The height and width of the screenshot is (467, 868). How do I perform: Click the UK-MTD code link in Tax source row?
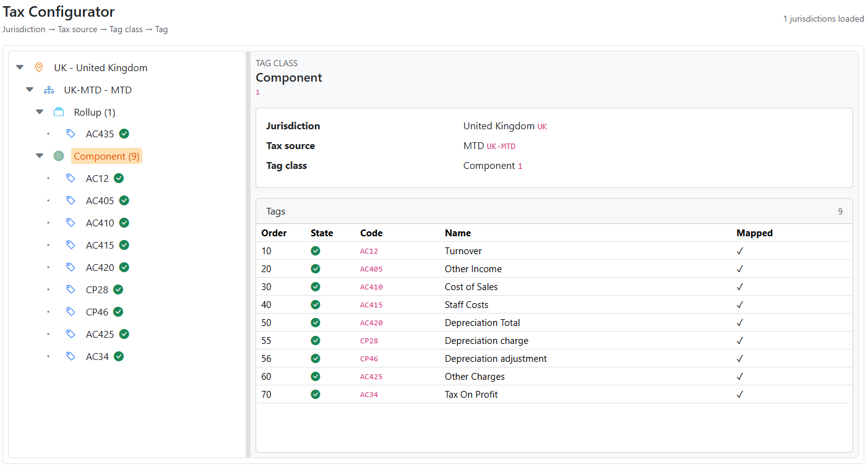[501, 146]
